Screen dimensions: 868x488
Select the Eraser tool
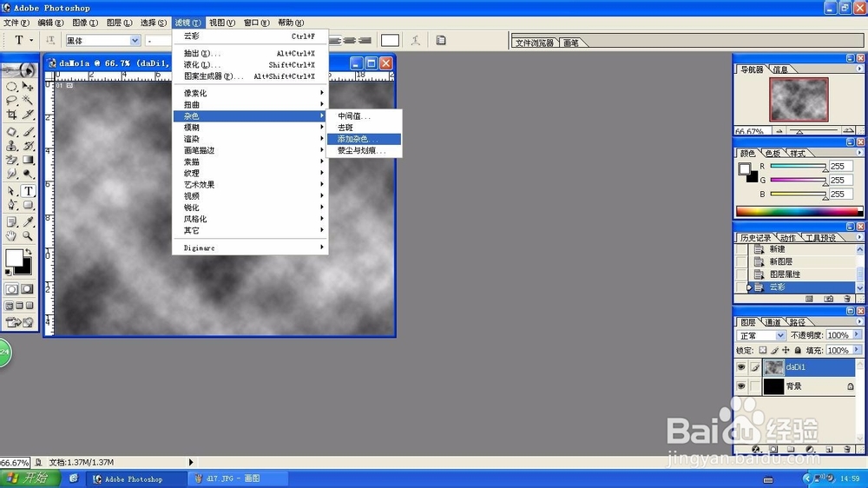pyautogui.click(x=11, y=160)
